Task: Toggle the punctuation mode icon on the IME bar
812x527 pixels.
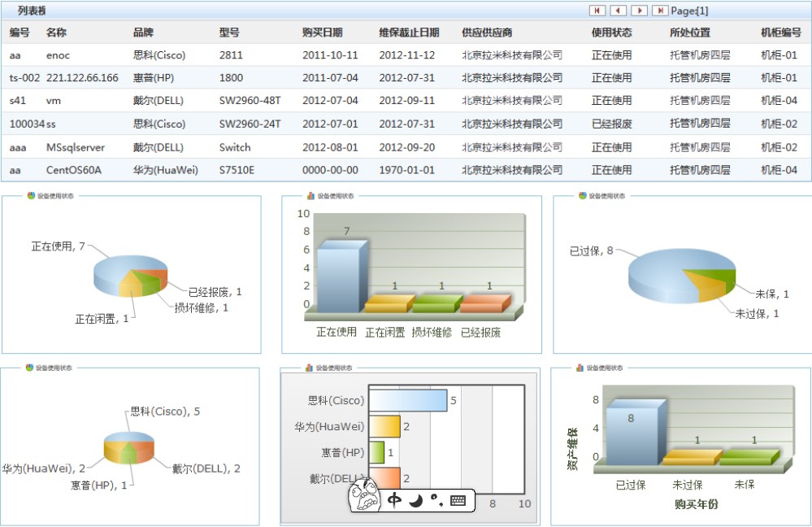Action: [x=436, y=499]
